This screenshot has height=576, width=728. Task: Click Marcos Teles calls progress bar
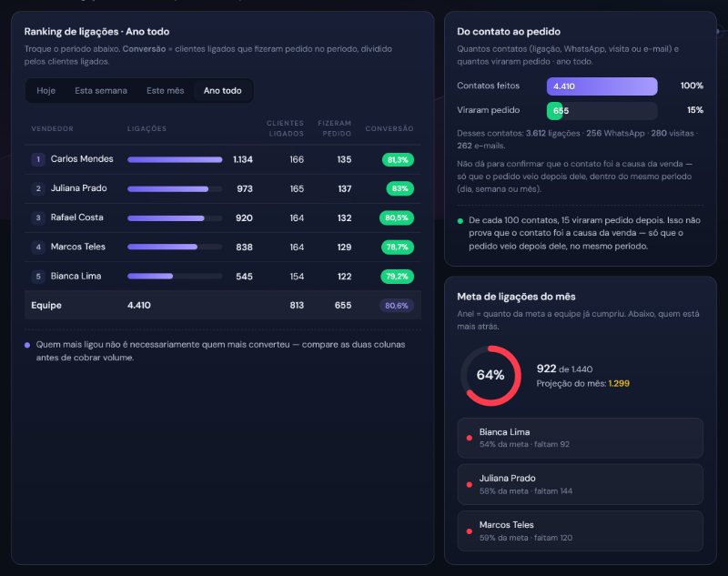point(175,248)
